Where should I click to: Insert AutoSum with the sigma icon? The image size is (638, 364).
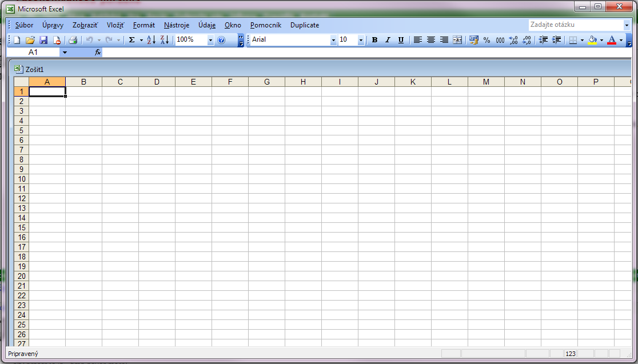pyautogui.click(x=132, y=40)
